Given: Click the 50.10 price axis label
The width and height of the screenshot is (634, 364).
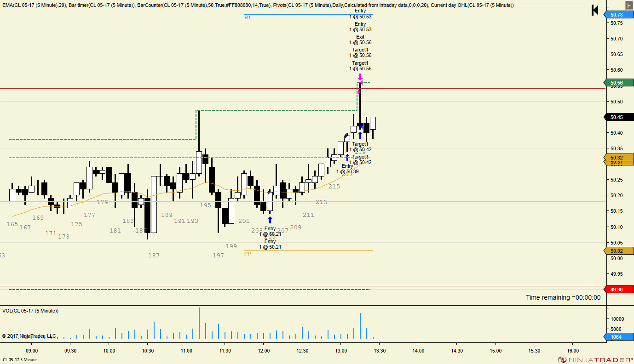Looking at the screenshot, I should pyautogui.click(x=617, y=227).
